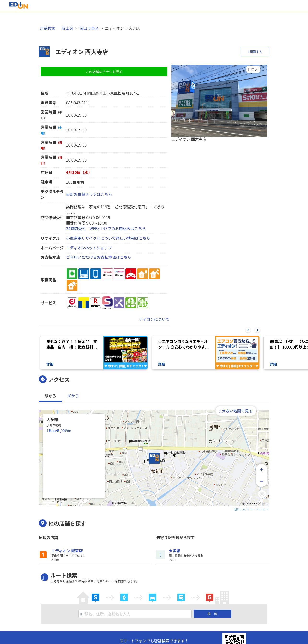This screenshot has height=644, width=308.
Task: Switch to the 駅から access tab
Action: pos(50,396)
